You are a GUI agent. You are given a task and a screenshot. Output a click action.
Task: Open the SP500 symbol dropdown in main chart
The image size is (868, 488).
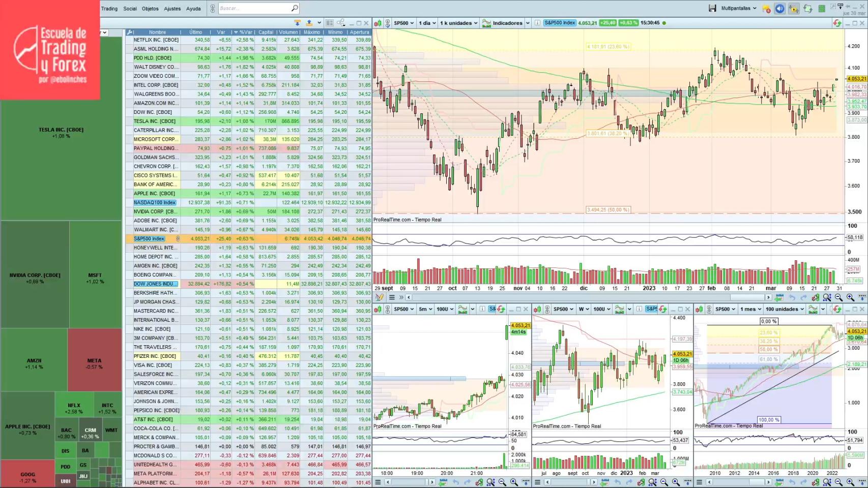pos(404,23)
